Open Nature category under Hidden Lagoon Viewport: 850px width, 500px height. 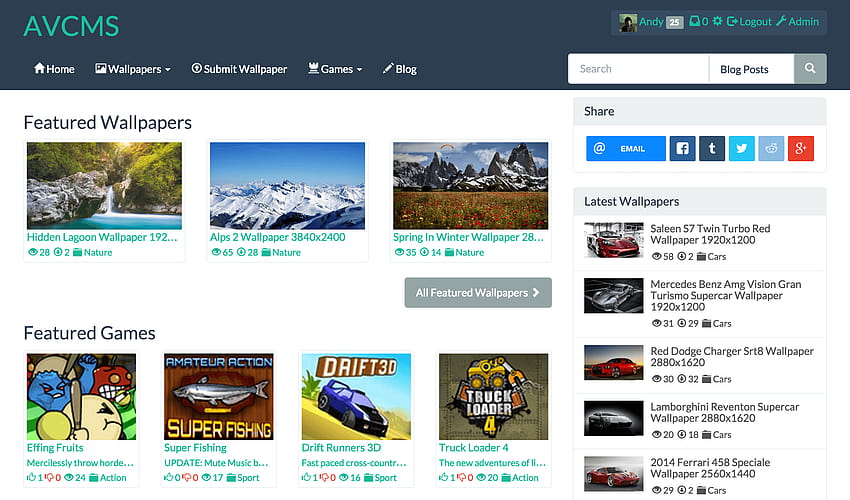pos(93,252)
